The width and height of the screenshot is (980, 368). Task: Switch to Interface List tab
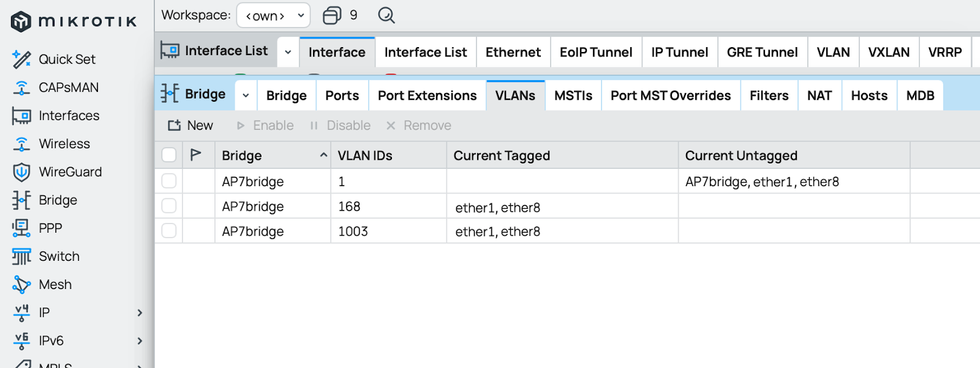(x=426, y=52)
